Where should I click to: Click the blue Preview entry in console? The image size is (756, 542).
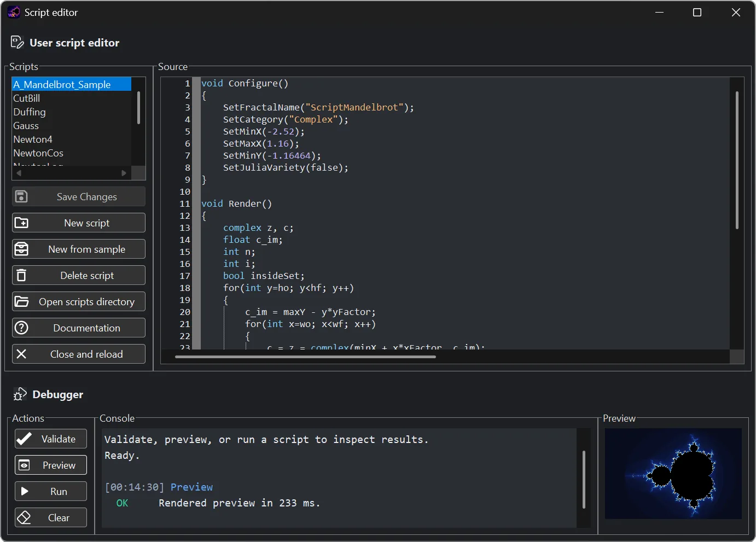pyautogui.click(x=191, y=487)
